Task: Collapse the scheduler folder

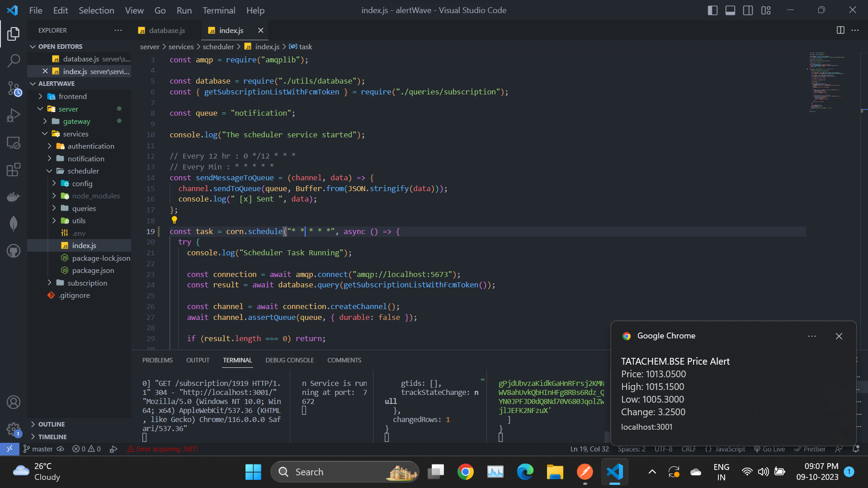Action: click(83, 171)
